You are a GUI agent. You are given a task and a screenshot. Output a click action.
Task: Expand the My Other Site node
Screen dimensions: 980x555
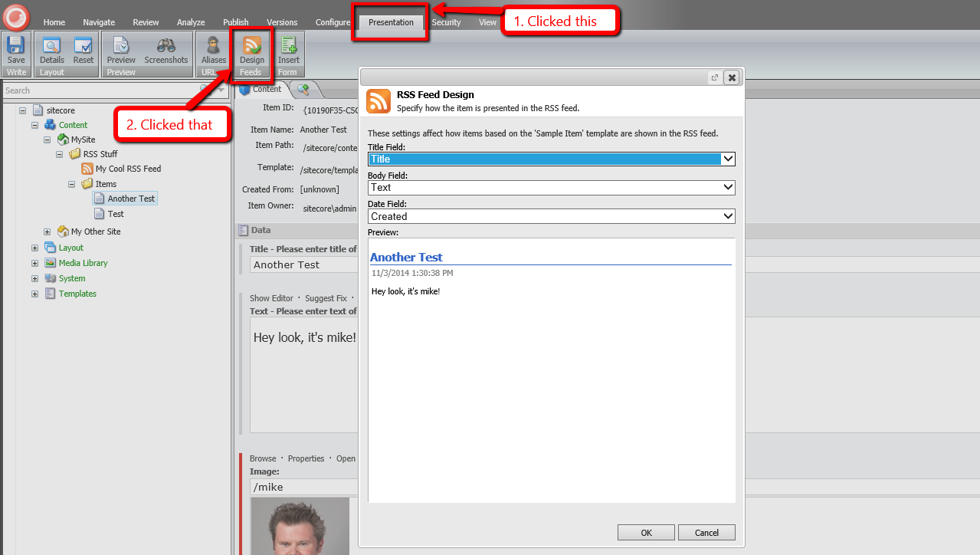click(47, 232)
